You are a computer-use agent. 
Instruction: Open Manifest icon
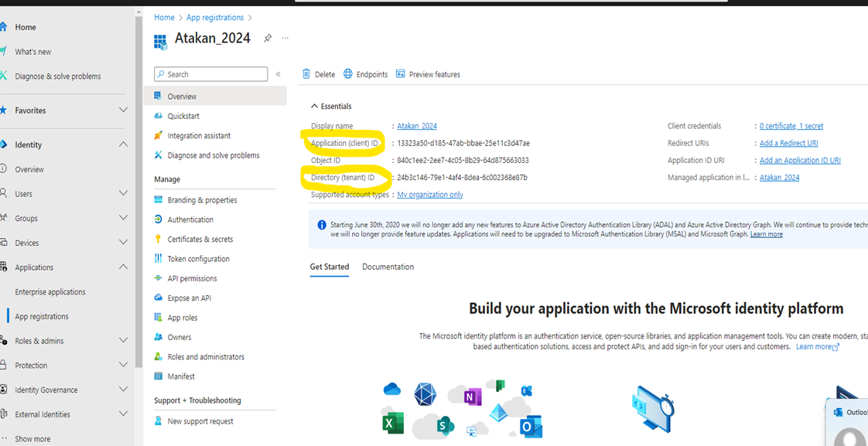pos(158,376)
